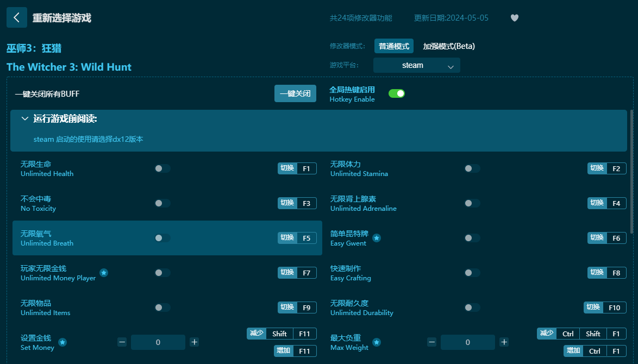
Task: Click 切换 F3 hotkey button
Action: click(297, 203)
